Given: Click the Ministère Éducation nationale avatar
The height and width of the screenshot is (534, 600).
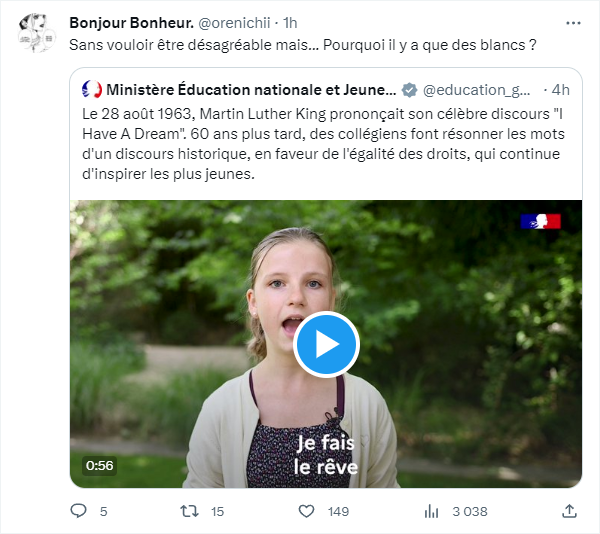Looking at the screenshot, I should click(92, 89).
